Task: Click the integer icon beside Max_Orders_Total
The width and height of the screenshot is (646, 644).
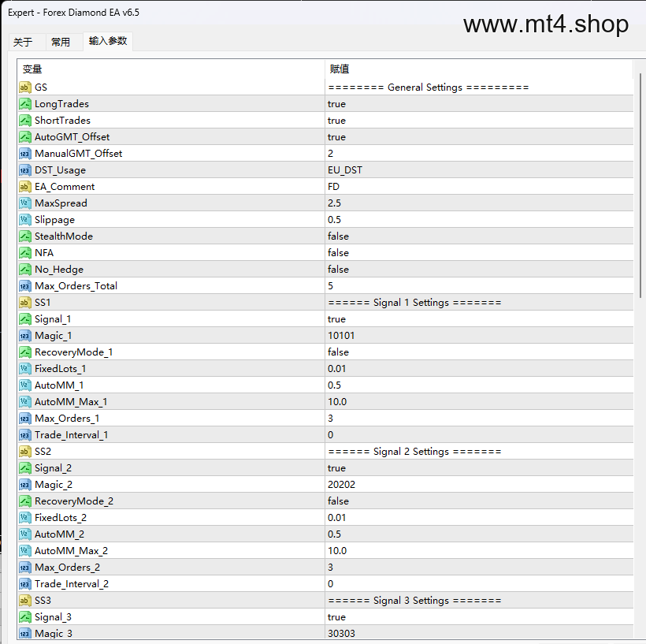Action: (25, 285)
